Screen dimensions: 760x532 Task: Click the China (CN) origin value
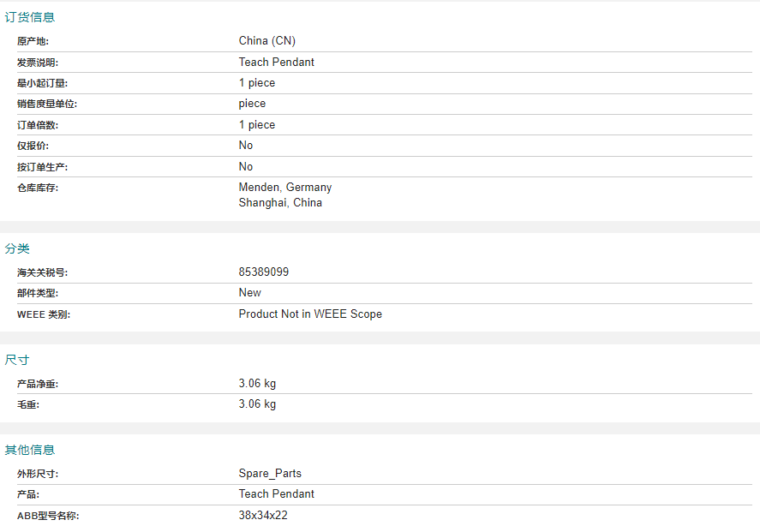267,41
